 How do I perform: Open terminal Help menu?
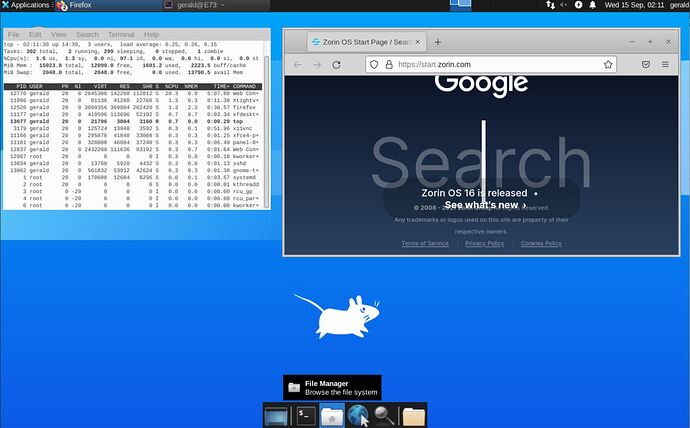[x=151, y=34]
